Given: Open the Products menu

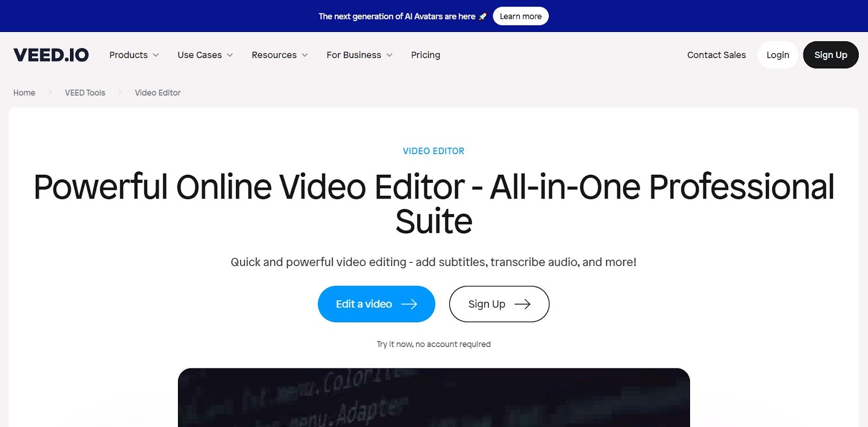Looking at the screenshot, I should pyautogui.click(x=134, y=55).
